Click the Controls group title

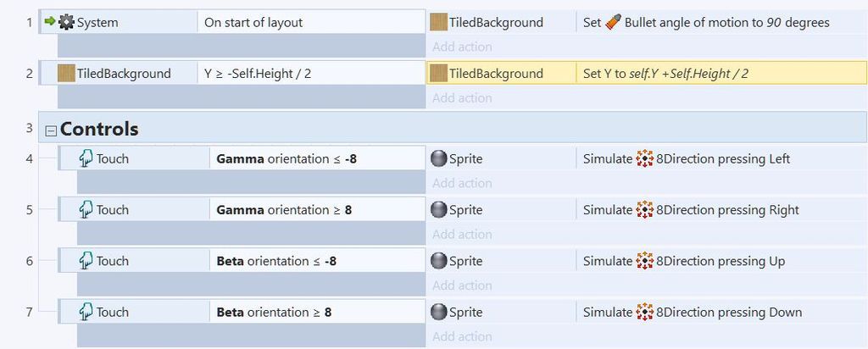[x=99, y=129]
